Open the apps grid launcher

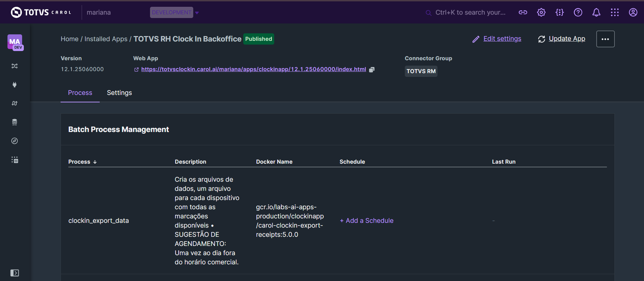click(615, 12)
